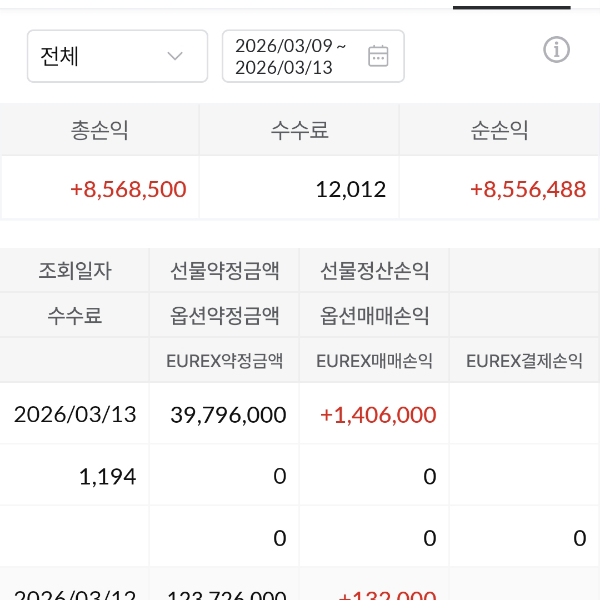600x600 pixels.
Task: Click the 조회일자 column header
Action: 75,270
